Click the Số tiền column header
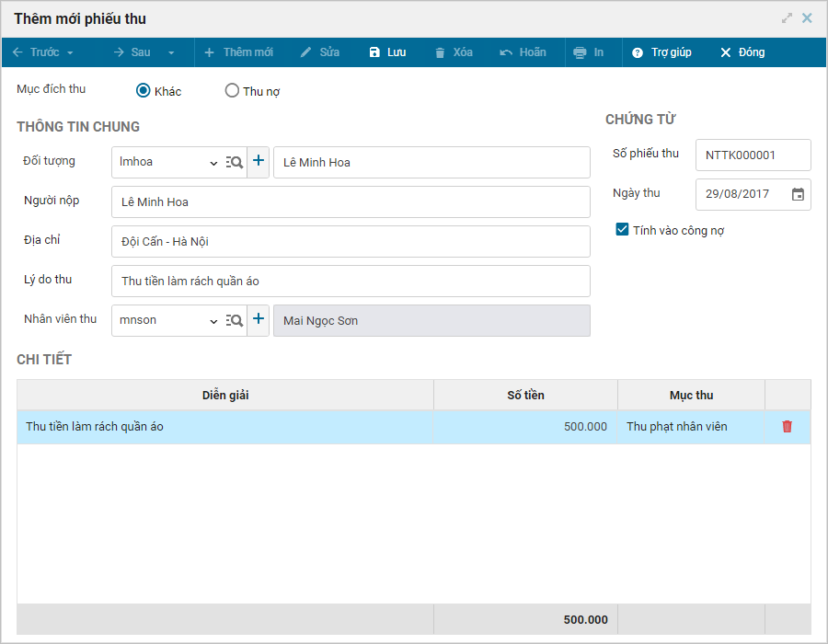Viewport: 828px width, 644px height. 525,395
